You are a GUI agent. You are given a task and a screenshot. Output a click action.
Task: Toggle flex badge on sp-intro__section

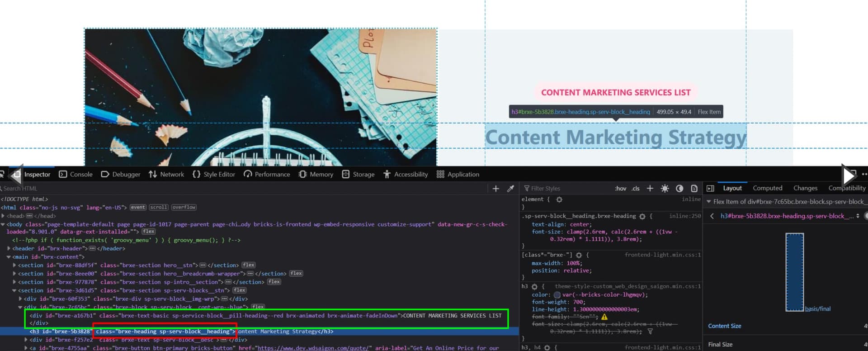pos(274,282)
